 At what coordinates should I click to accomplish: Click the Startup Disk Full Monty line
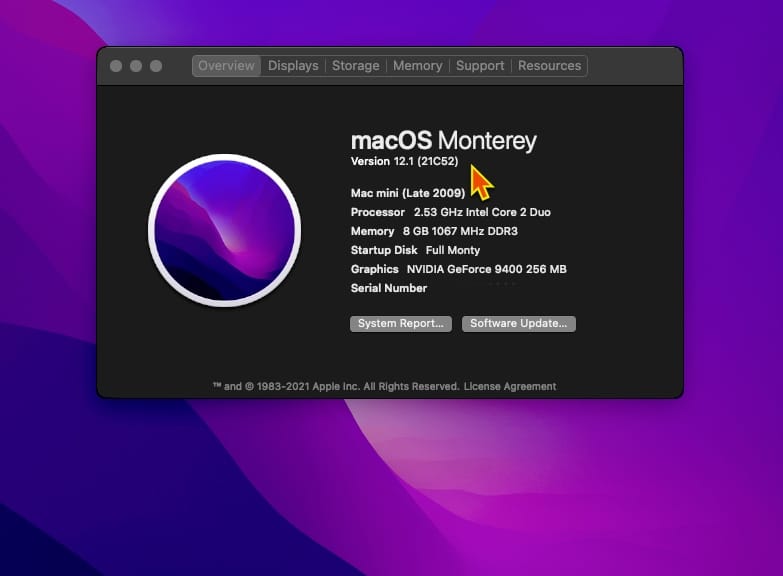415,250
